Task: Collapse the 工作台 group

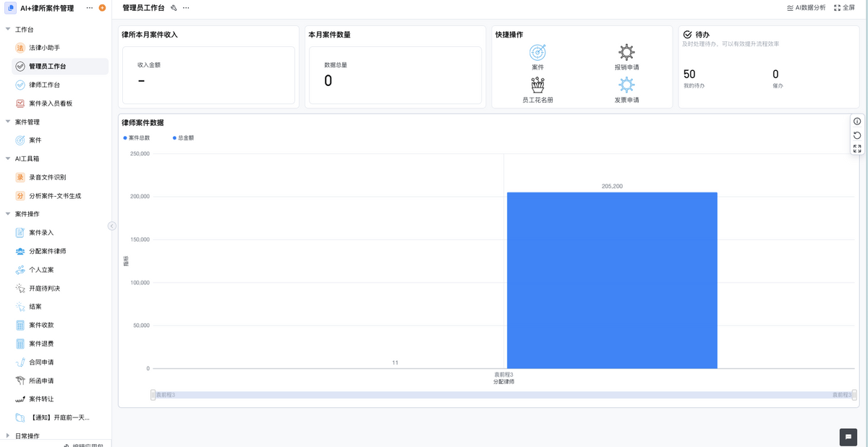Action: point(8,30)
